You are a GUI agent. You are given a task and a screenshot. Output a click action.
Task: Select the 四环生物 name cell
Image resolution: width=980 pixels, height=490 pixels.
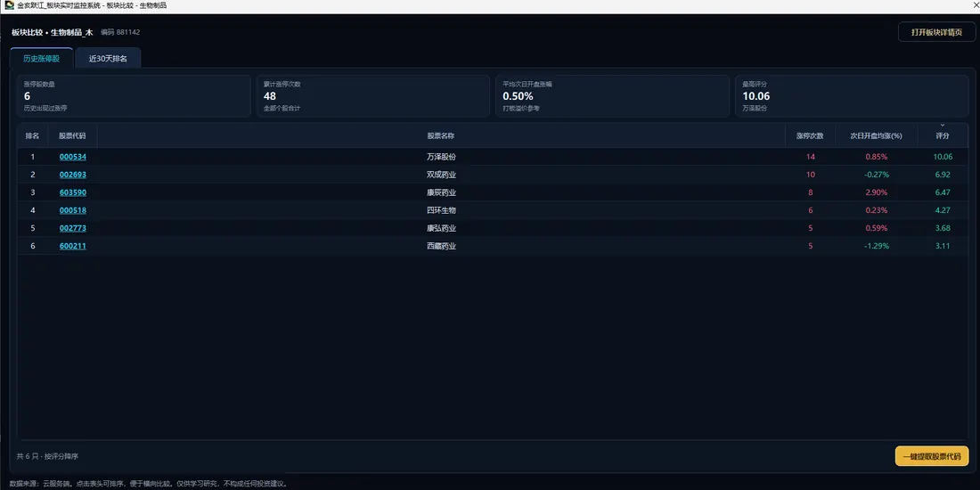(x=441, y=210)
